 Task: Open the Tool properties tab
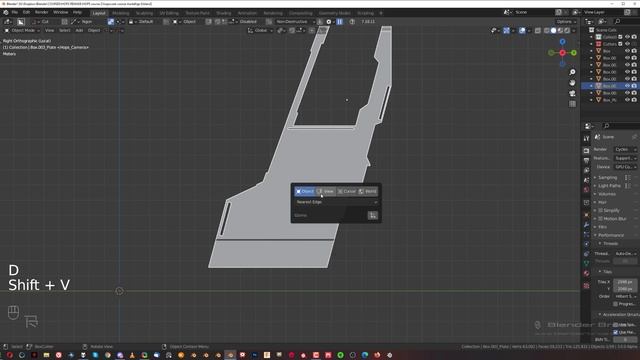[x=586, y=139]
